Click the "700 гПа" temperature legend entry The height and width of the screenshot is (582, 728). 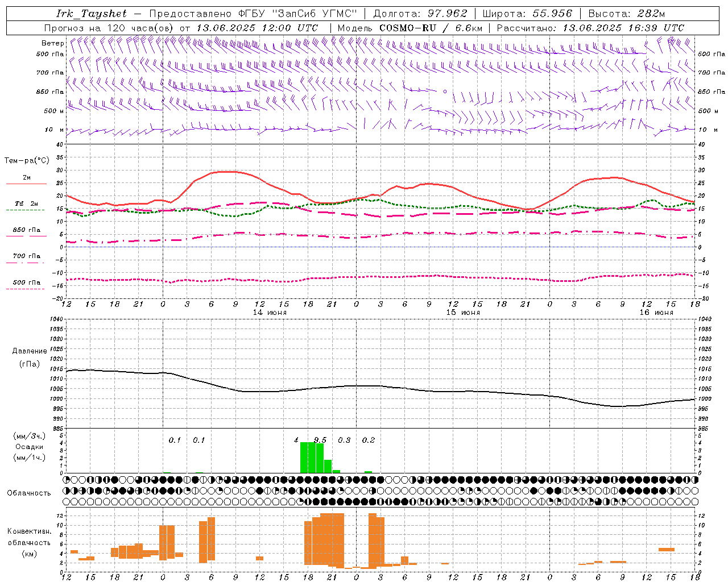click(x=27, y=256)
